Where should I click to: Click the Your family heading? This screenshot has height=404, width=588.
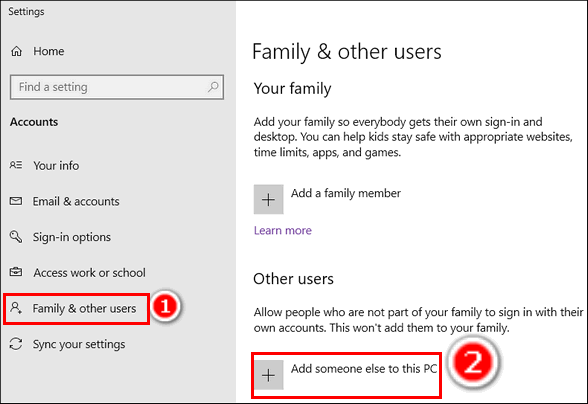point(292,89)
